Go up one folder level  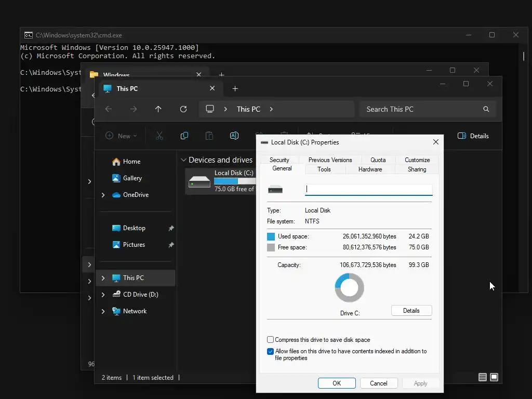click(x=158, y=109)
